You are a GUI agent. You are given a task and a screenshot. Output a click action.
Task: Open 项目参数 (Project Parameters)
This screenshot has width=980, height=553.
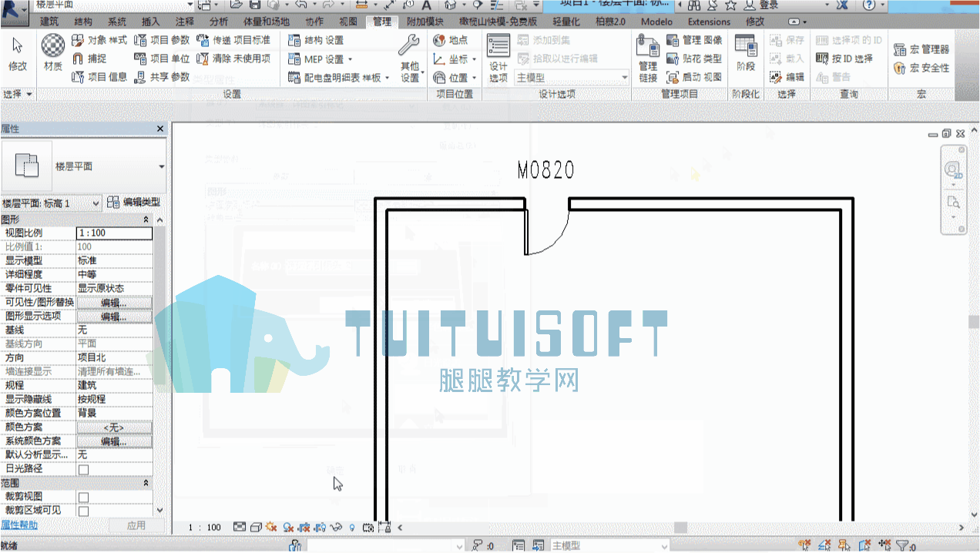click(162, 40)
